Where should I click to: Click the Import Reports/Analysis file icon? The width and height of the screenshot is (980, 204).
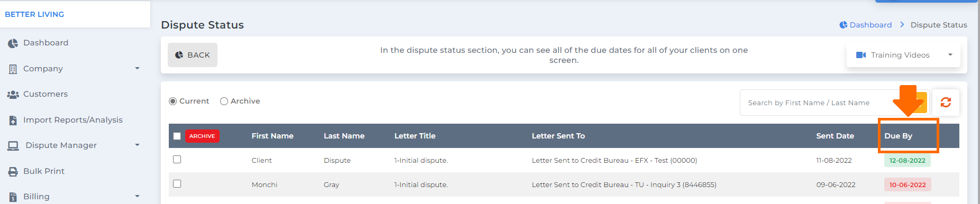point(13,120)
